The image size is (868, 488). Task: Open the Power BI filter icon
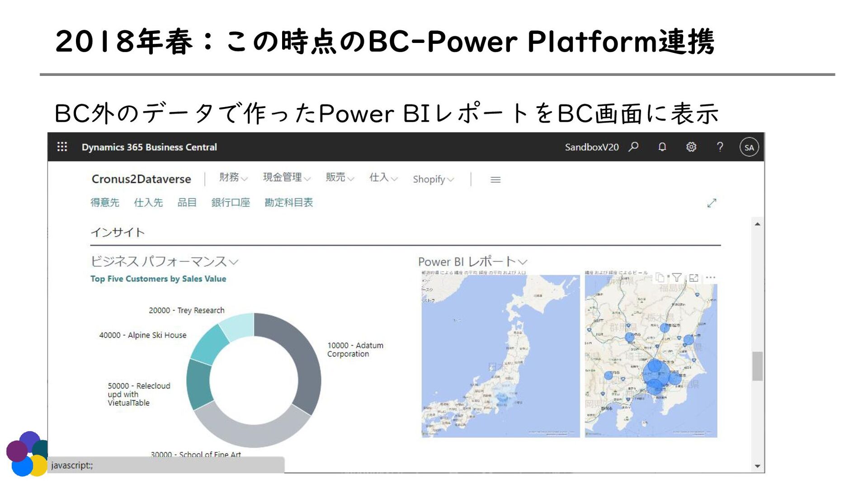pyautogui.click(x=677, y=277)
